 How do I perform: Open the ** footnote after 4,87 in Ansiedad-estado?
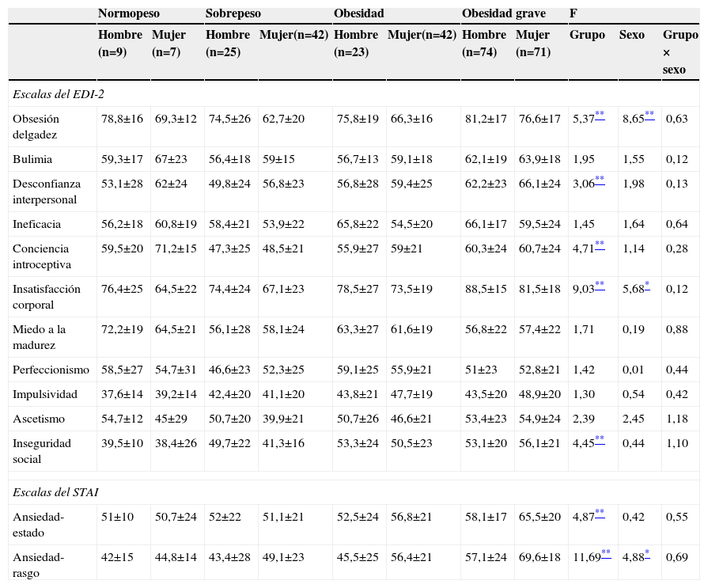pos(600,514)
